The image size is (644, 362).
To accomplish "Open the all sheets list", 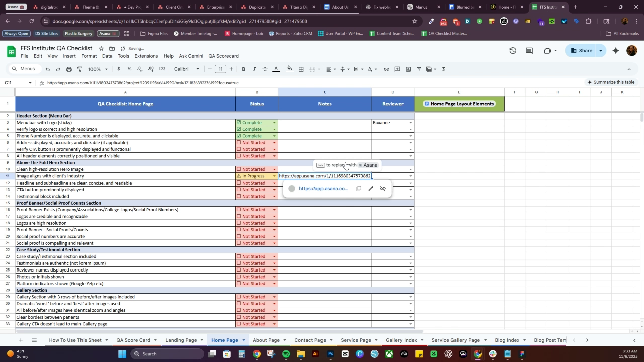I will [x=34, y=340].
